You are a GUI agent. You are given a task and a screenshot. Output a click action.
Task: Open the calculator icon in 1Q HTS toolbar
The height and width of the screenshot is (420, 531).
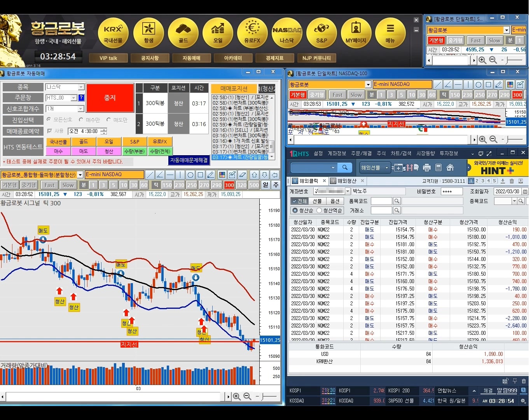[x=438, y=168]
